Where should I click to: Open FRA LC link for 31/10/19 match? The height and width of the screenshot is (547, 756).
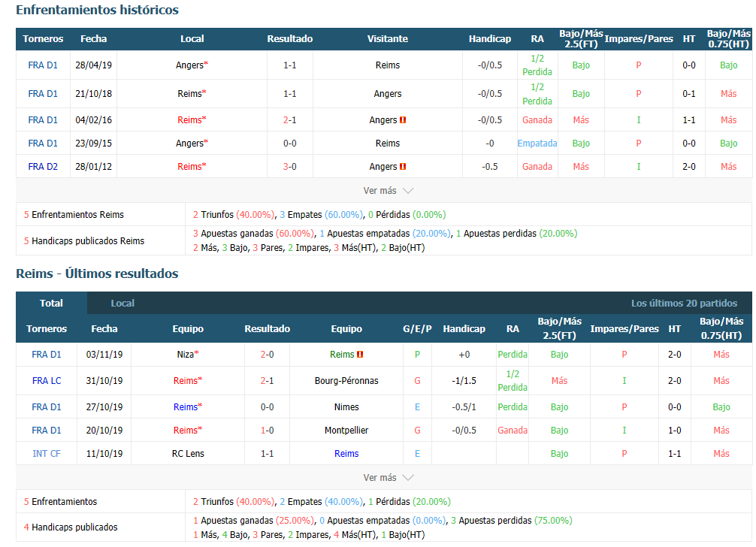click(x=47, y=381)
